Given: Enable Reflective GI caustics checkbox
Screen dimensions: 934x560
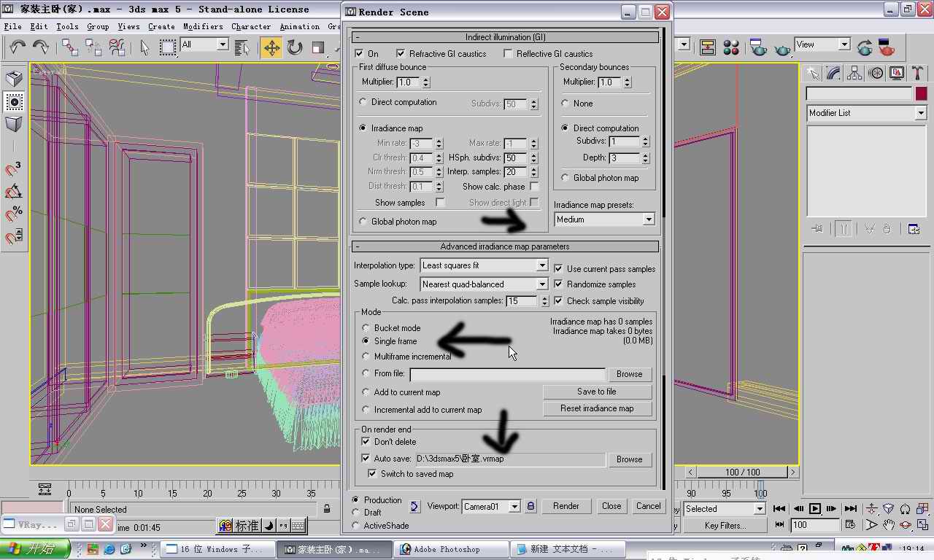Looking at the screenshot, I should point(508,54).
